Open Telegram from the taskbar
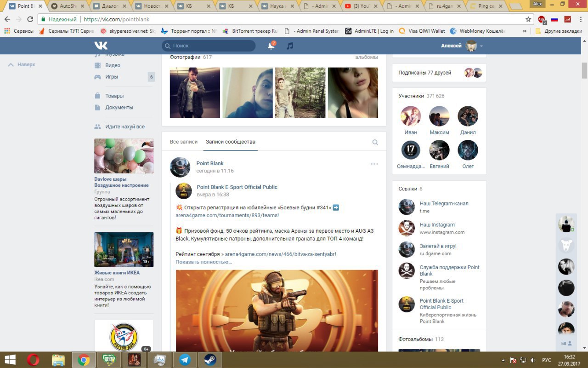Viewport: 588px width, 368px height. pyautogui.click(x=185, y=360)
